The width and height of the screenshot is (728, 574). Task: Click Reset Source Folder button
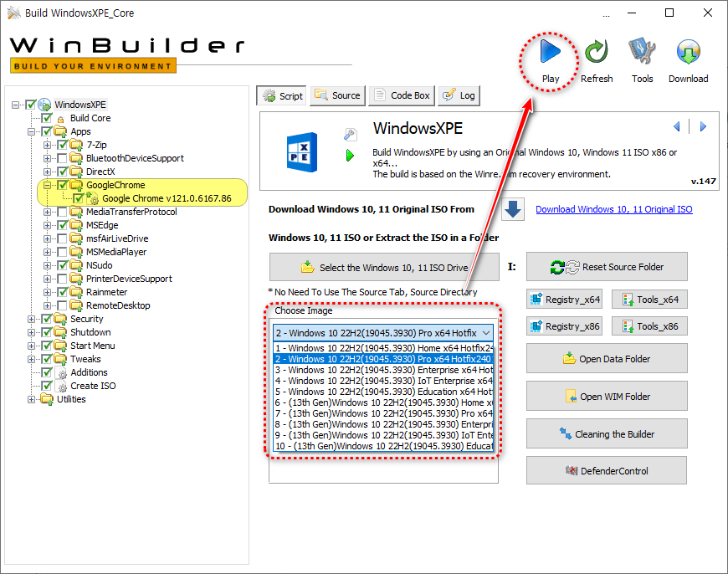[607, 267]
